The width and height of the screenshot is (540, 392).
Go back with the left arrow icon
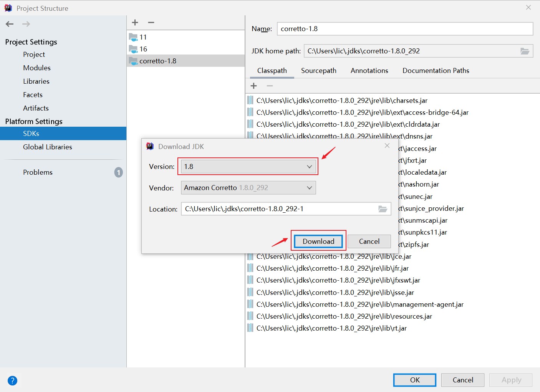(x=10, y=24)
